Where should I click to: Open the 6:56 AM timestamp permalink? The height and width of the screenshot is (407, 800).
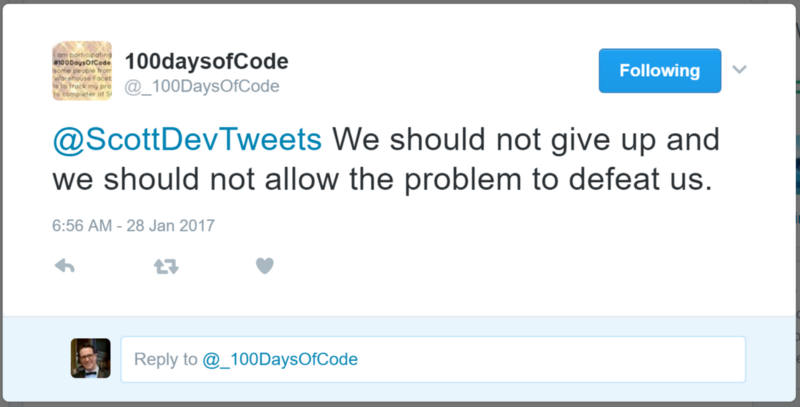coord(82,225)
